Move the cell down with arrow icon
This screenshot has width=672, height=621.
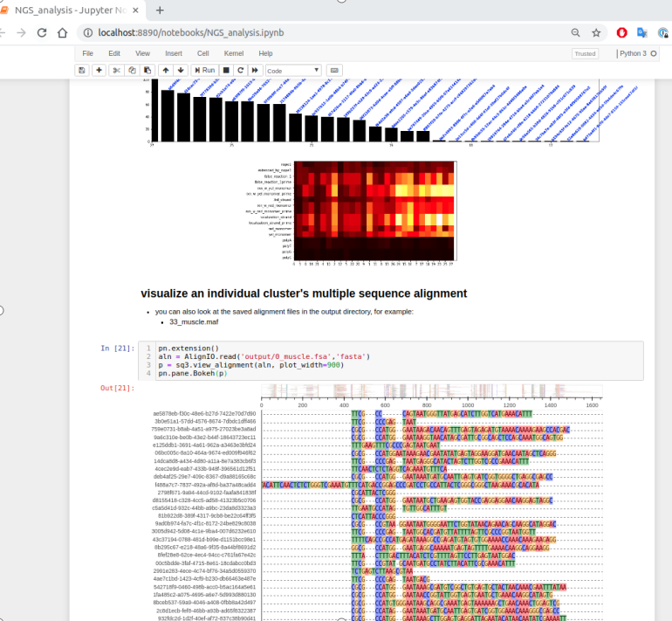[180, 70]
